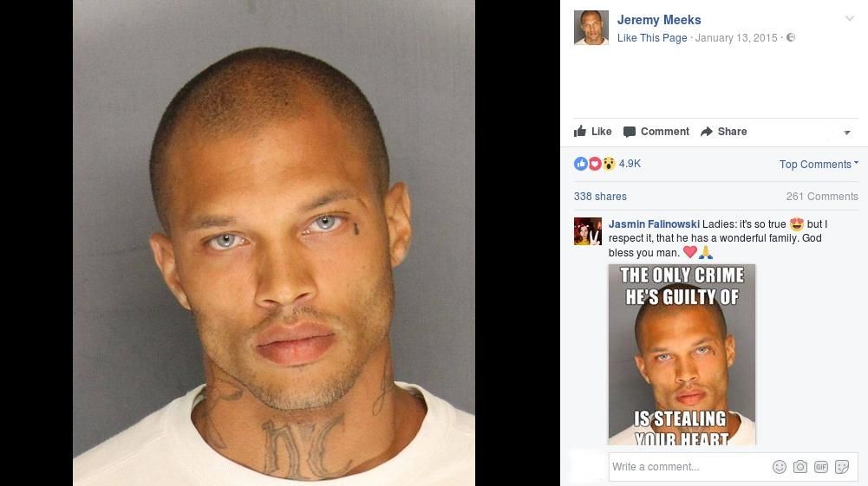Insert a GIF via the GIF icon
This screenshot has height=486, width=868.
pos(821,467)
